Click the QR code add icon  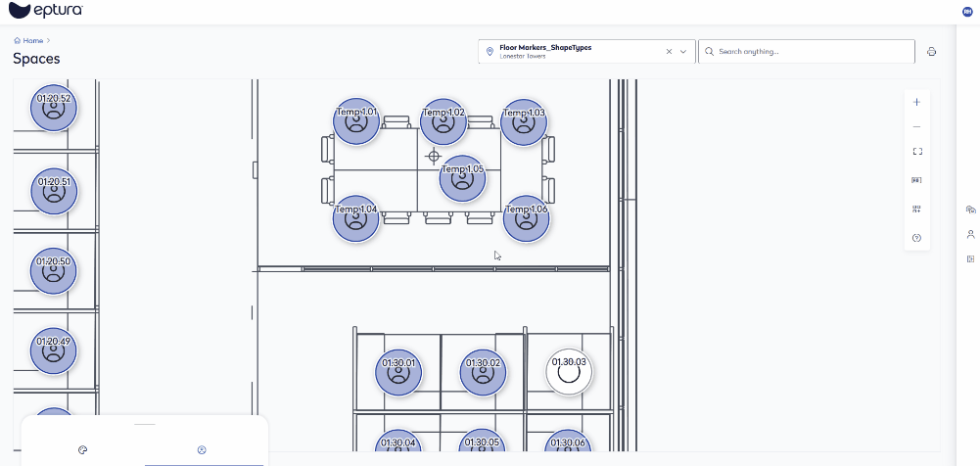coord(917,210)
